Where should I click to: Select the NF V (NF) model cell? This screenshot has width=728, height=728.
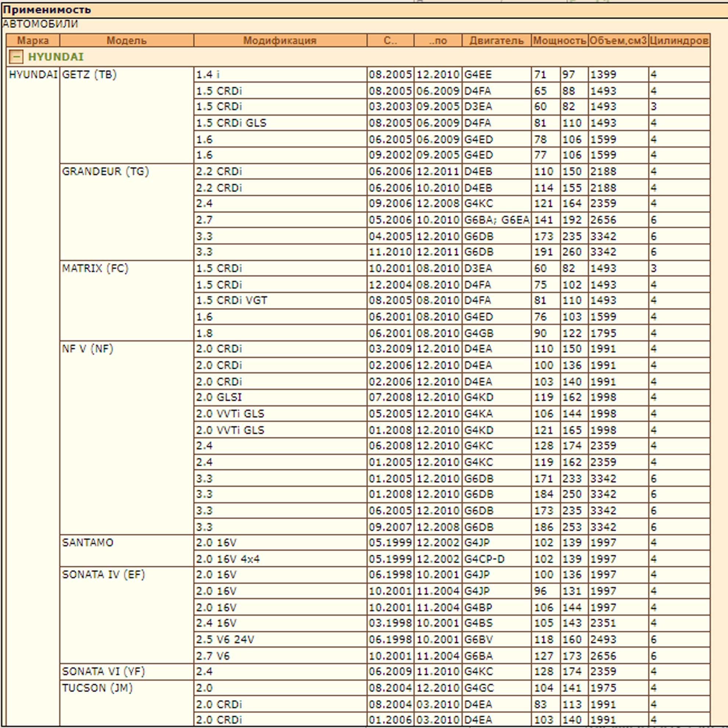click(x=126, y=438)
